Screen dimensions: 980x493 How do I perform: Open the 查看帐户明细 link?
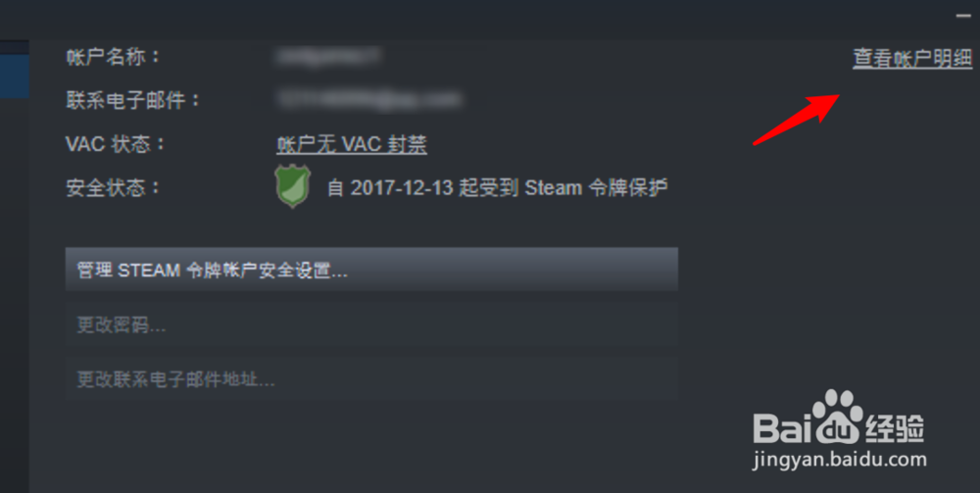[912, 58]
